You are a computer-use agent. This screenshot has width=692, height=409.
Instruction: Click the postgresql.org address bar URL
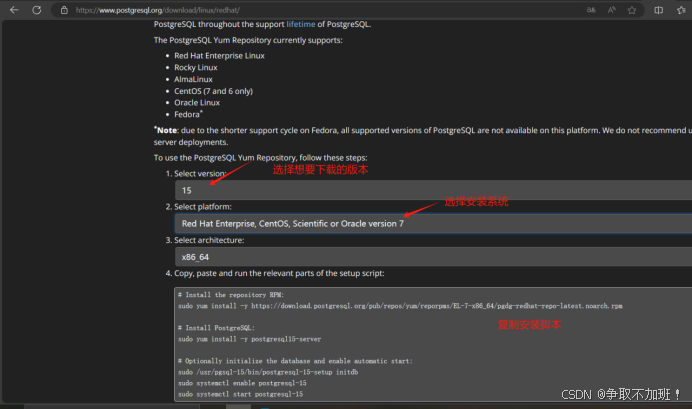158,10
